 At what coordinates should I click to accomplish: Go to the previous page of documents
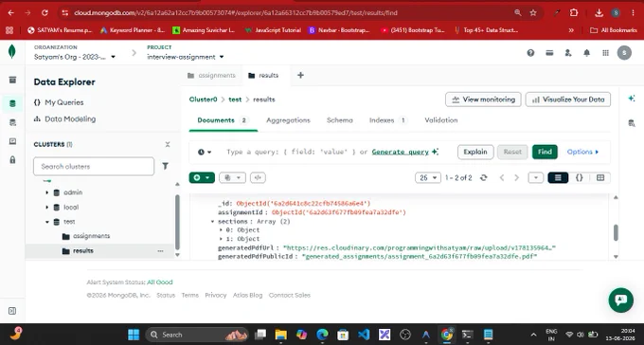click(502, 177)
